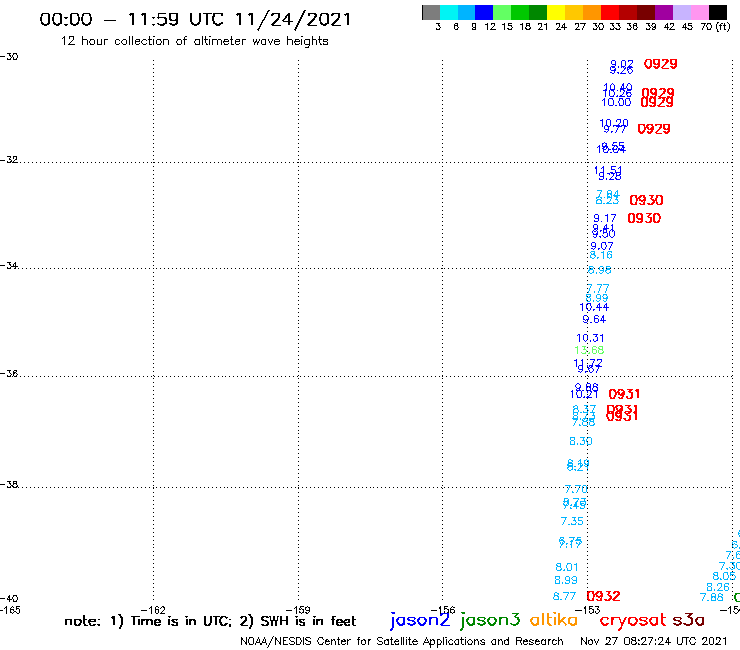Viewport: 740px width, 650px height.
Task: Click the 7.88 reading at bottom right
Action: click(712, 597)
